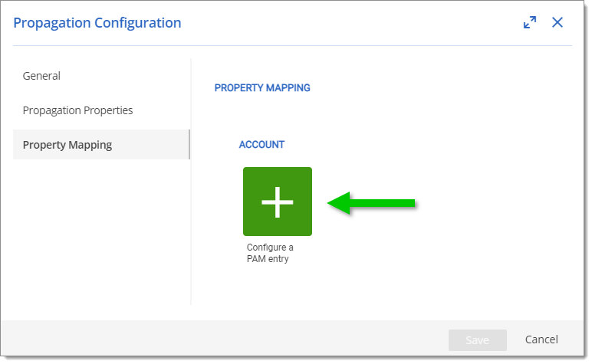Expand the dialog with the double-arrow icon
Viewport: 592px width, 364px height.
[x=530, y=22]
